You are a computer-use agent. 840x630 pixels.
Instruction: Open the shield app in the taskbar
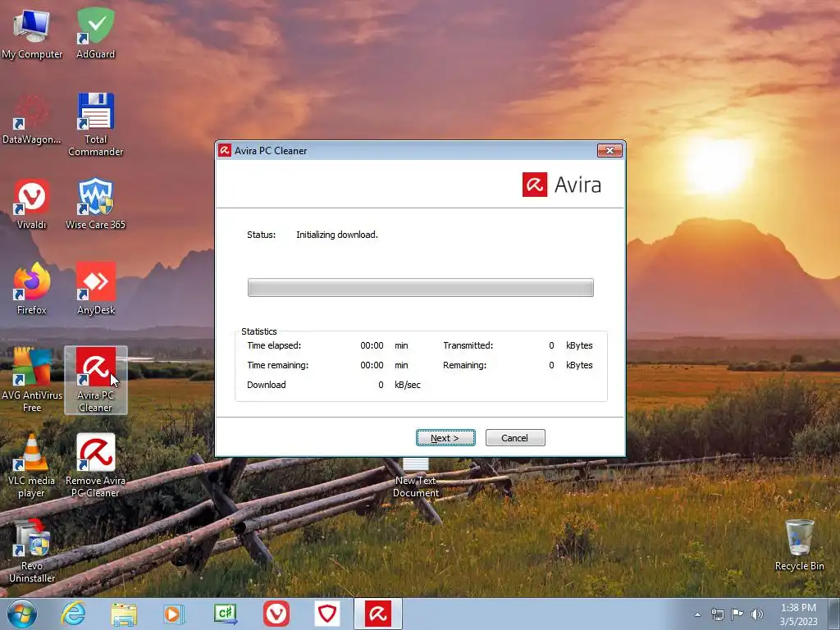coord(326,614)
